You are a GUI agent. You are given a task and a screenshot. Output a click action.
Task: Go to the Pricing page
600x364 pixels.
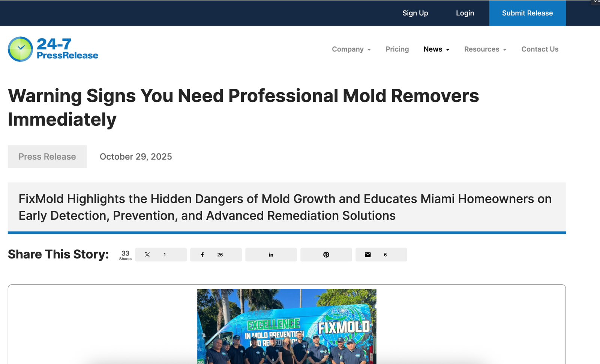coord(397,49)
